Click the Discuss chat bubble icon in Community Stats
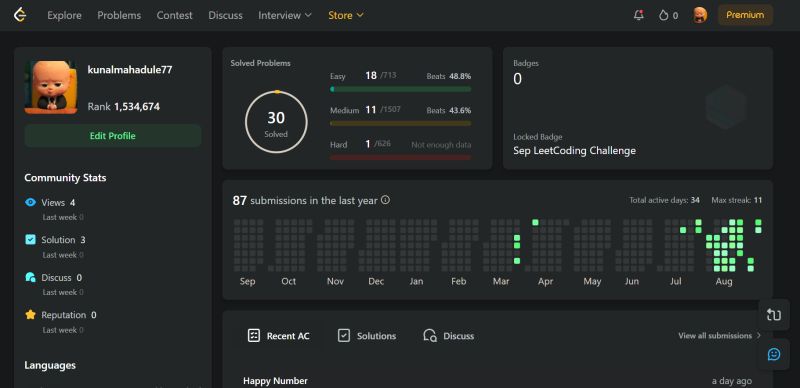Viewport: 800px width, 388px height. [31, 277]
